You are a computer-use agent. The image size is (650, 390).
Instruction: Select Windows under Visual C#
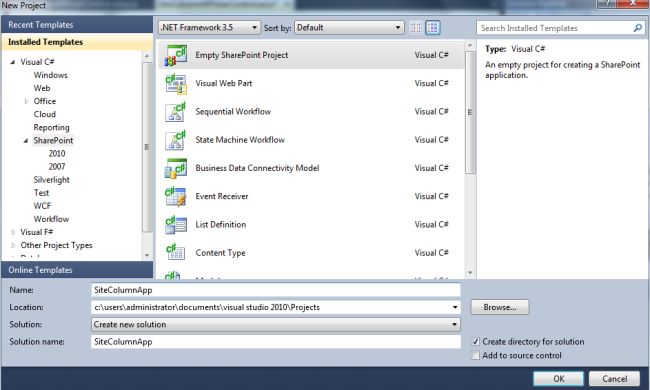pos(51,75)
